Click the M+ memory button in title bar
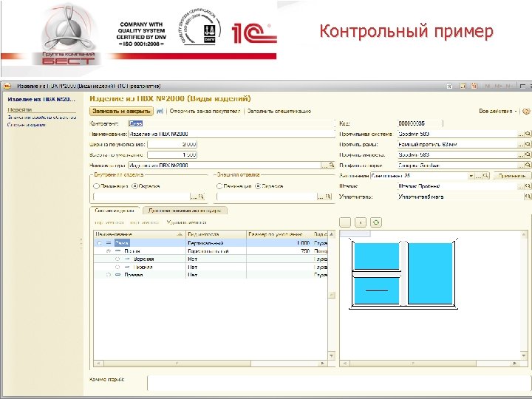The height and width of the screenshot is (399, 532). [498, 86]
